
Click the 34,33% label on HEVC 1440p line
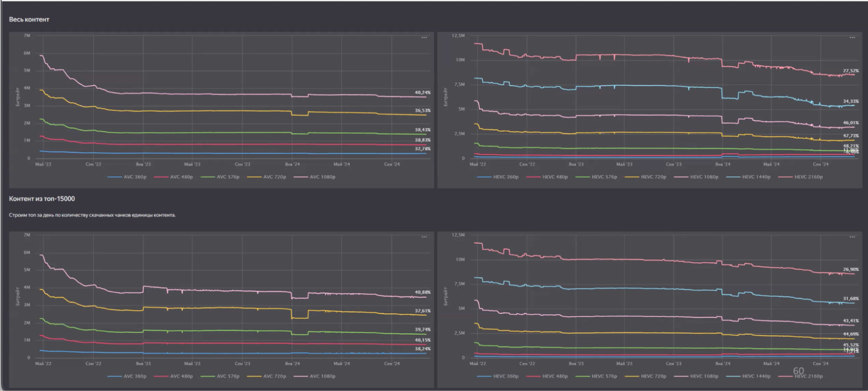coord(851,101)
